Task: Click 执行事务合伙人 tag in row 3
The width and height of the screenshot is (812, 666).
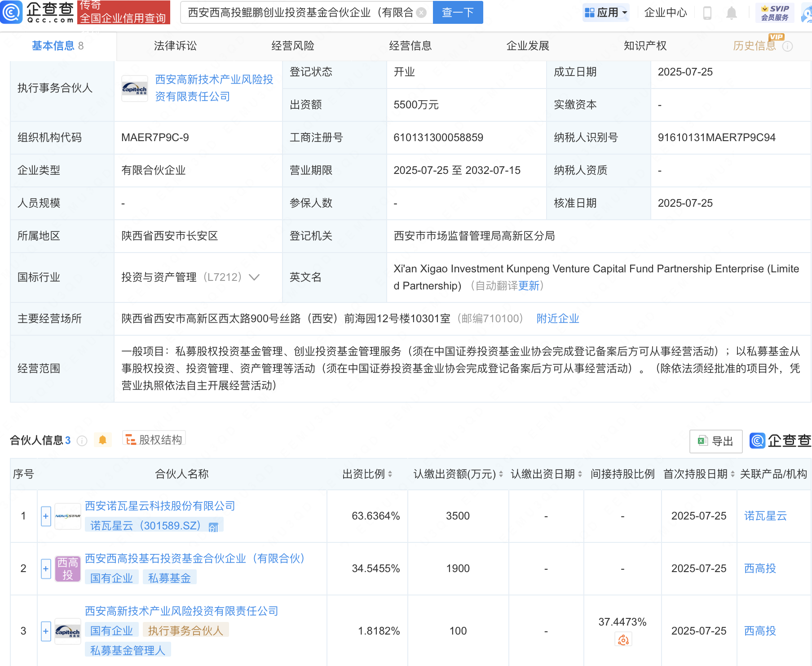Action: click(186, 631)
